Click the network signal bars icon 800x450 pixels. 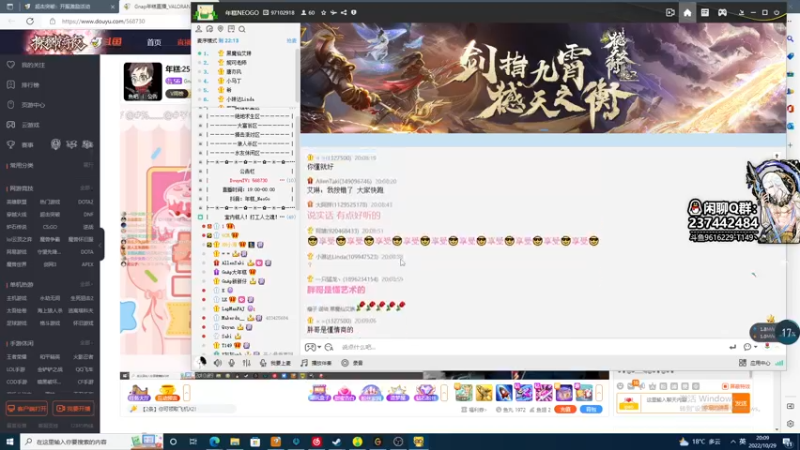click(779, 363)
